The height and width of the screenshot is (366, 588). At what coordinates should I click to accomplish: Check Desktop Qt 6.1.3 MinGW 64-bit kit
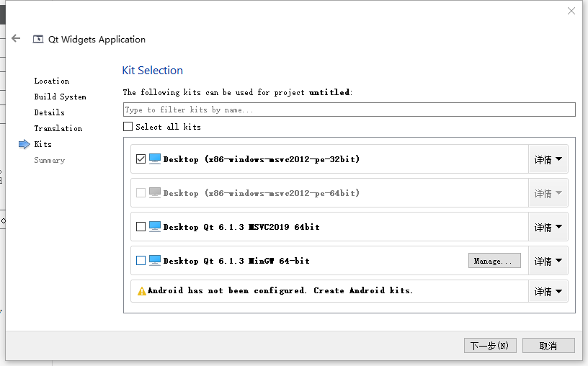[141, 260]
